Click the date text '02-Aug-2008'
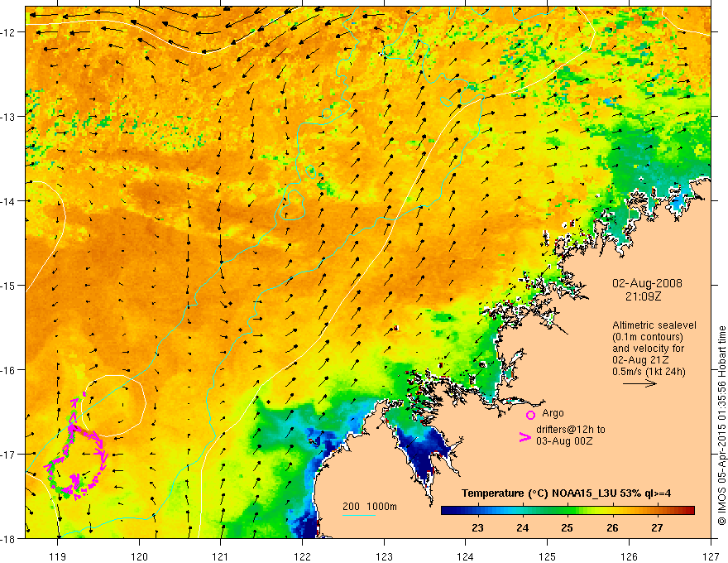 click(647, 283)
